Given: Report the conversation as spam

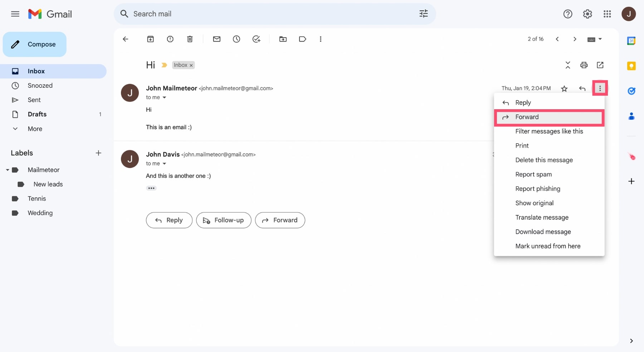Looking at the screenshot, I should pyautogui.click(x=170, y=39).
